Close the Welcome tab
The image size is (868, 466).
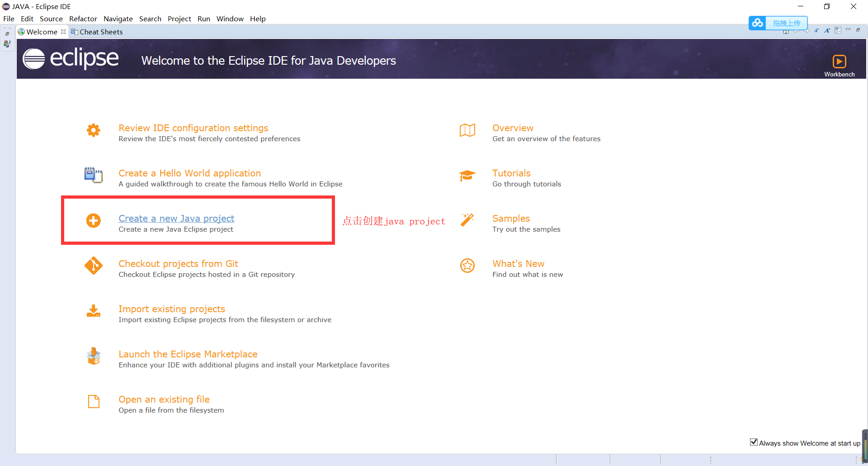(x=63, y=32)
